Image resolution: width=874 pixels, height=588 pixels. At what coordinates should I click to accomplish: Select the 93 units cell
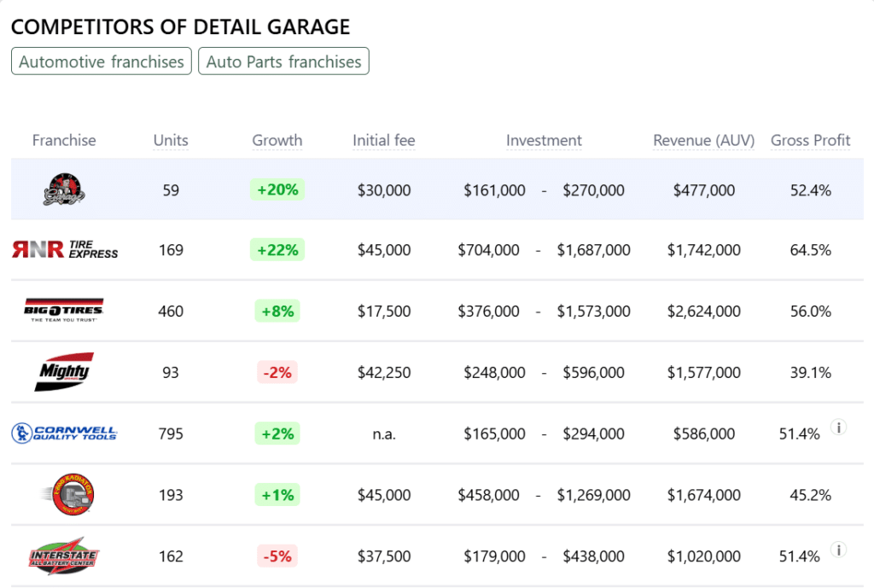[171, 373]
